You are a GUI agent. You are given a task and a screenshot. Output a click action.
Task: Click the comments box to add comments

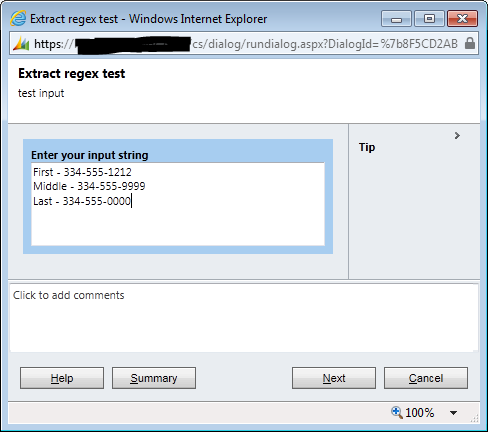244,318
